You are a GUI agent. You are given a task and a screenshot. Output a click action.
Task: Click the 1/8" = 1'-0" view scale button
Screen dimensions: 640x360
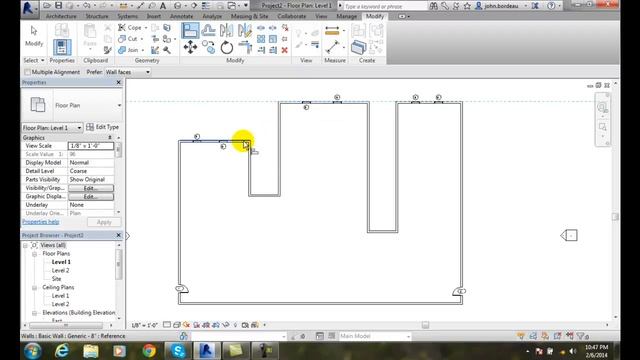click(x=144, y=325)
